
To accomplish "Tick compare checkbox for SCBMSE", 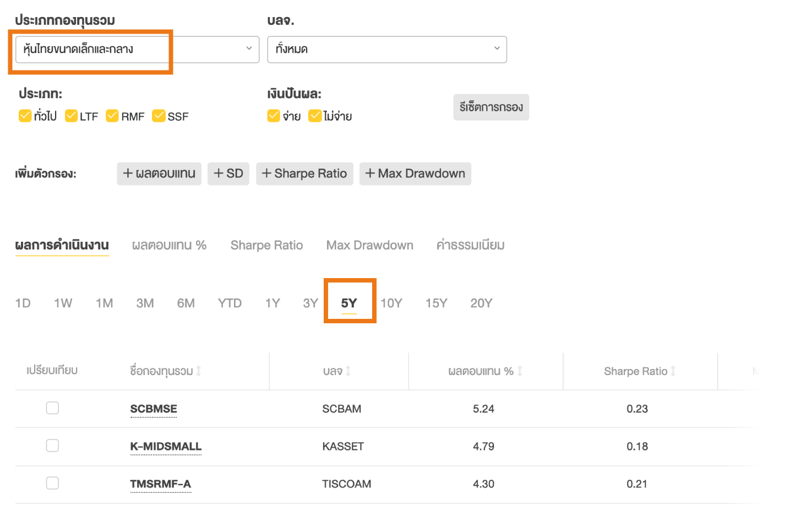I will pos(52,408).
